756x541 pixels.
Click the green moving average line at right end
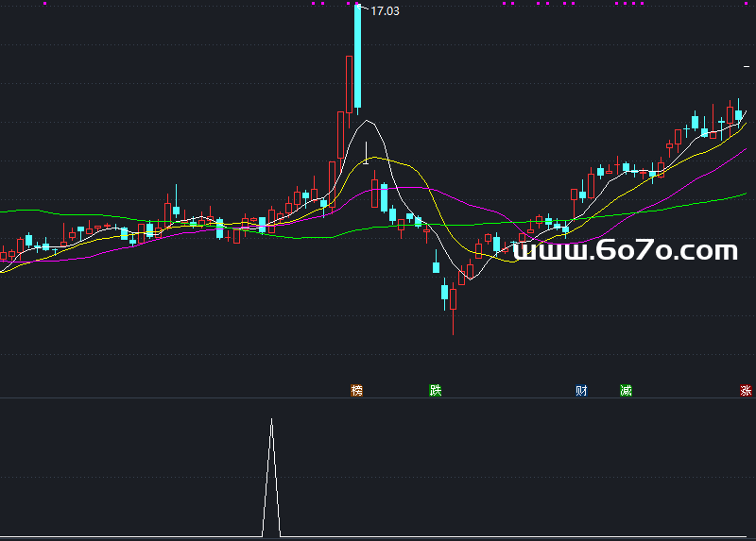click(x=742, y=195)
